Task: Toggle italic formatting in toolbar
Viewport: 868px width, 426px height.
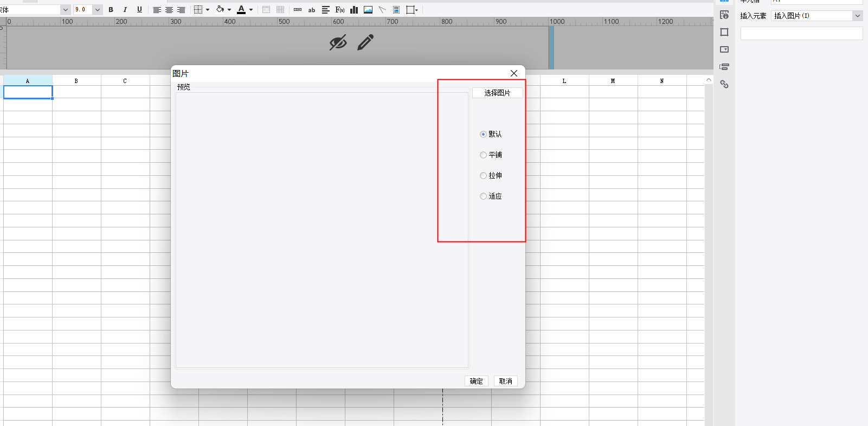Action: pos(125,10)
